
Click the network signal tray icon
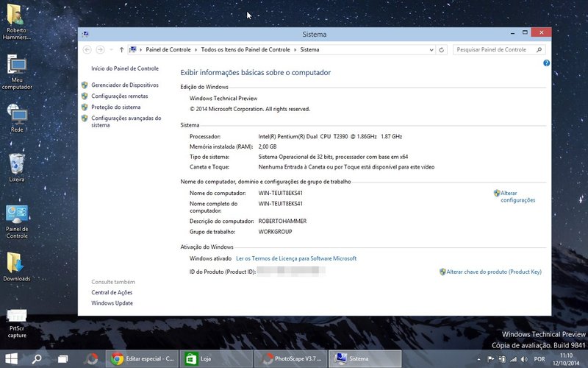pos(513,359)
